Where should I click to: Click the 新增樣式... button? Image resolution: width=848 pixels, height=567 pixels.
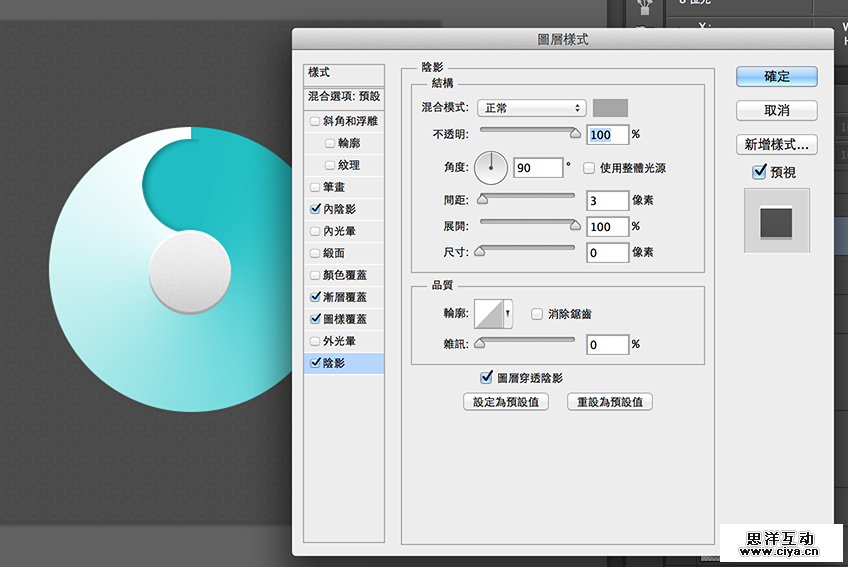click(x=777, y=144)
